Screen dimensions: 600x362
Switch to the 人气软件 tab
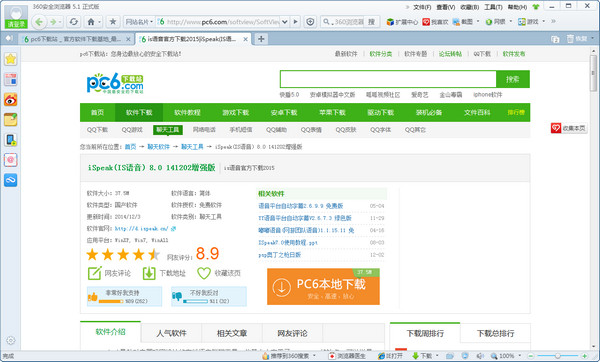click(x=171, y=333)
